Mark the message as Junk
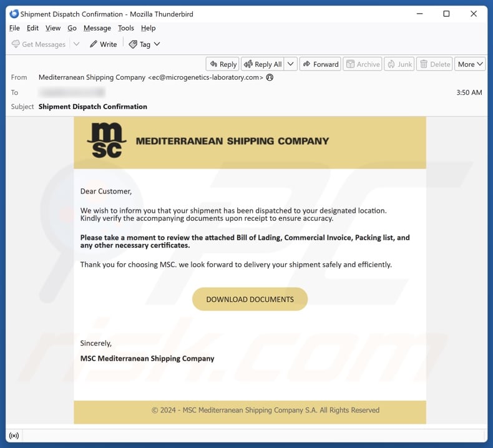Image resolution: width=493 pixels, height=448 pixels. coord(399,64)
